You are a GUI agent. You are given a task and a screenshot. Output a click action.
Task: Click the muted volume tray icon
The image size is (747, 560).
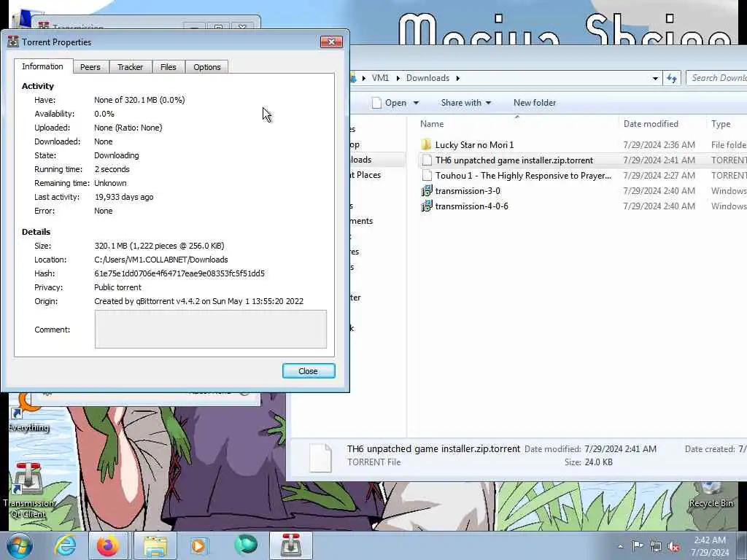click(673, 547)
